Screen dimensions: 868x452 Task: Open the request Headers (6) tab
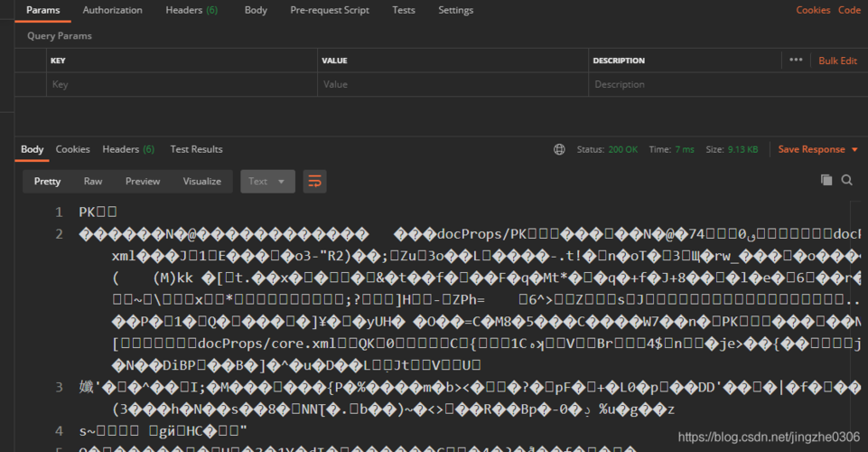tap(191, 10)
